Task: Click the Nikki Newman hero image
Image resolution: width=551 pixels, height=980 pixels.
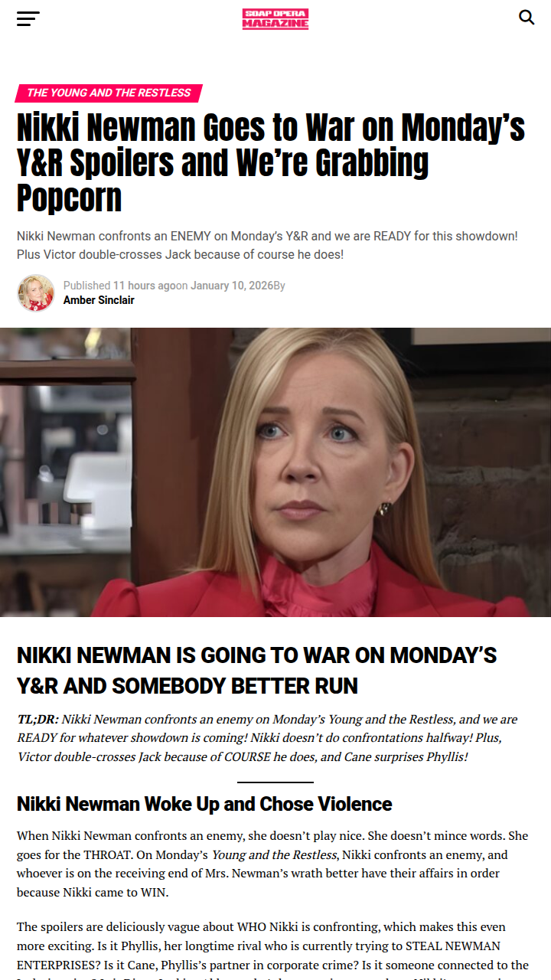Action: (275, 472)
